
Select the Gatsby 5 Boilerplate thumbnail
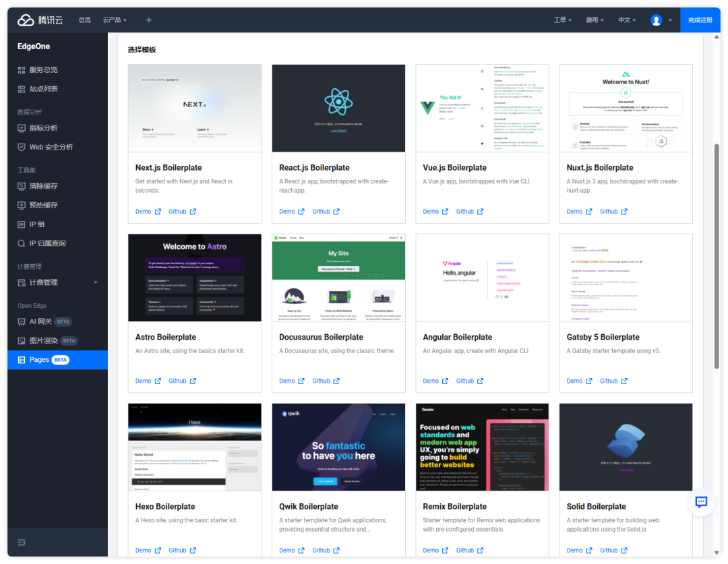click(626, 278)
